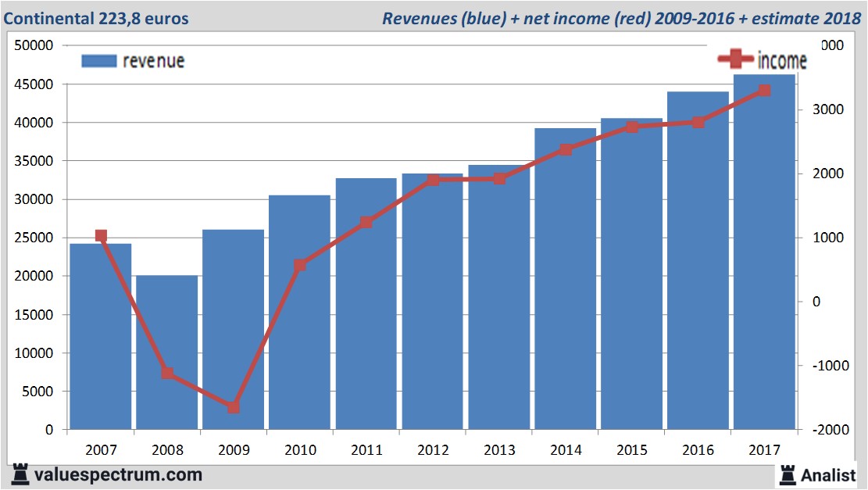Click the 2012 x-axis label

433,449
